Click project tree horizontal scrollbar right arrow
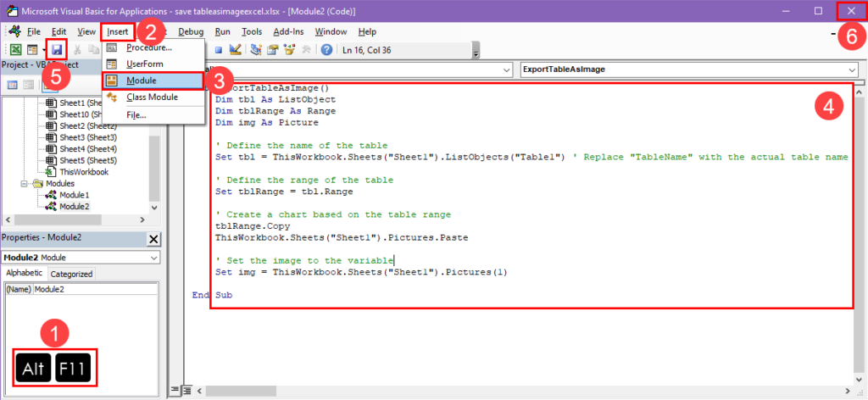 [x=144, y=219]
